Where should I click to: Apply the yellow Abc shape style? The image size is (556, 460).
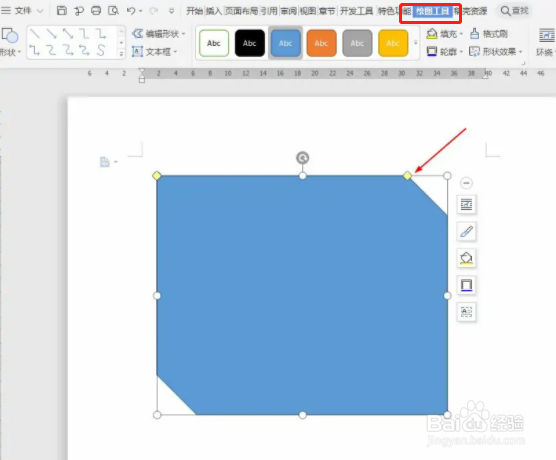pyautogui.click(x=393, y=43)
